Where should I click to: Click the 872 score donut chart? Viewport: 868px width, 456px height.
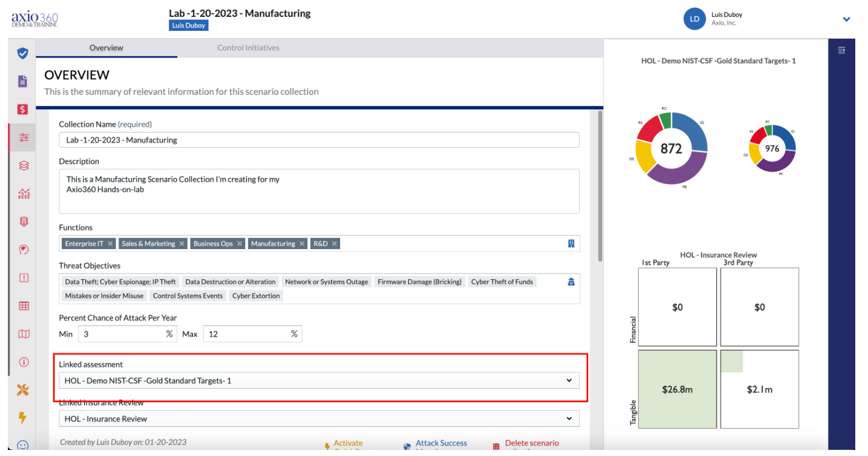(671, 148)
